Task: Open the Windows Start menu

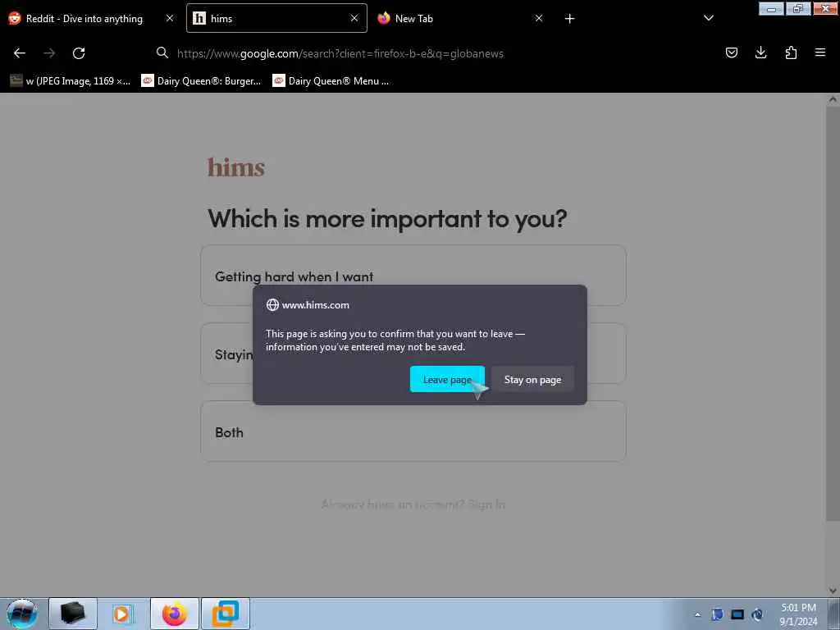Action: (x=22, y=614)
